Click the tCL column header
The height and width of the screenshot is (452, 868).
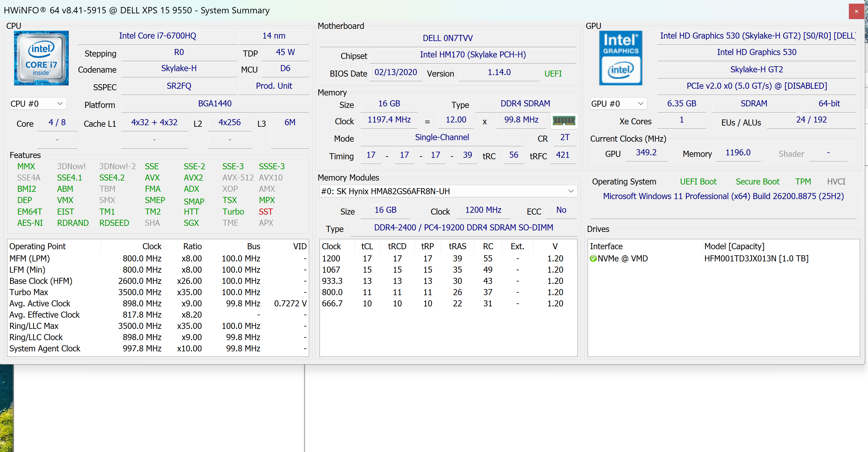point(367,246)
